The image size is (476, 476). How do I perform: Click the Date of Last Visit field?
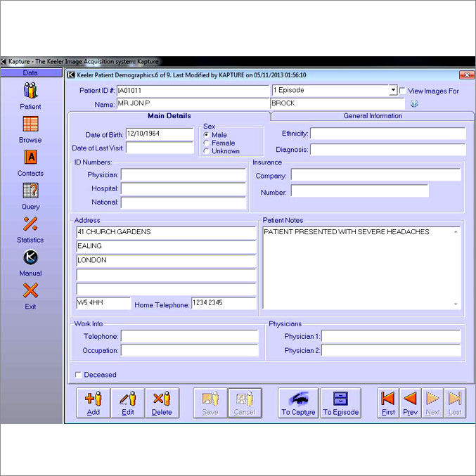160,148
